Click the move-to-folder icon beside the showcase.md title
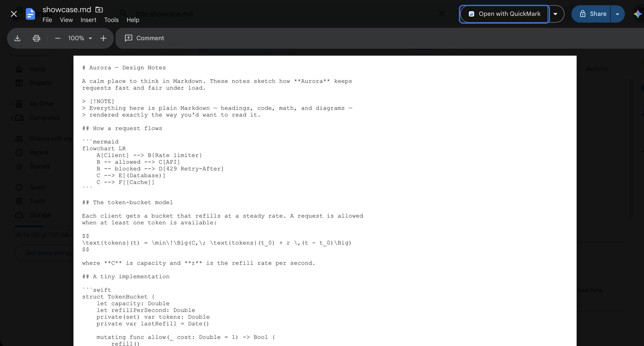 point(99,9)
